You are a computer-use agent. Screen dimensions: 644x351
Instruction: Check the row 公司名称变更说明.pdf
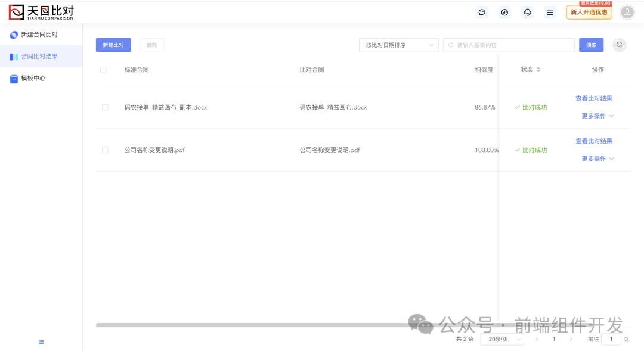click(x=105, y=150)
